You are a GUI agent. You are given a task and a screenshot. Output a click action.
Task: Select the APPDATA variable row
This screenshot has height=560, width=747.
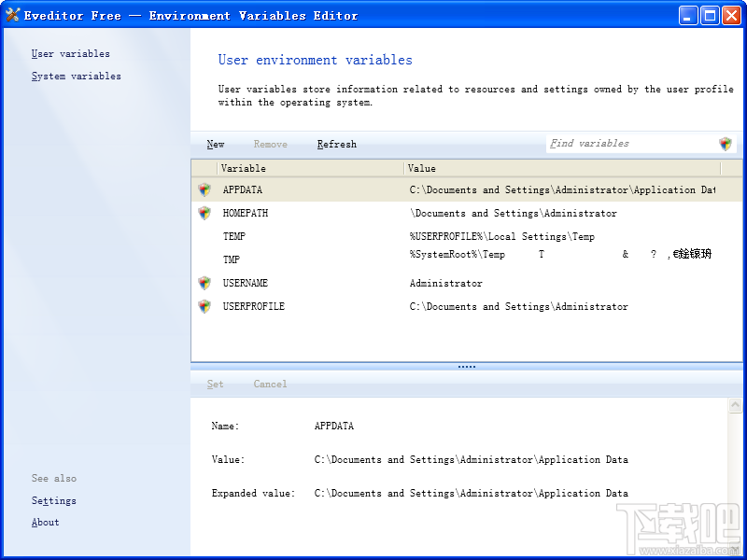click(x=466, y=189)
